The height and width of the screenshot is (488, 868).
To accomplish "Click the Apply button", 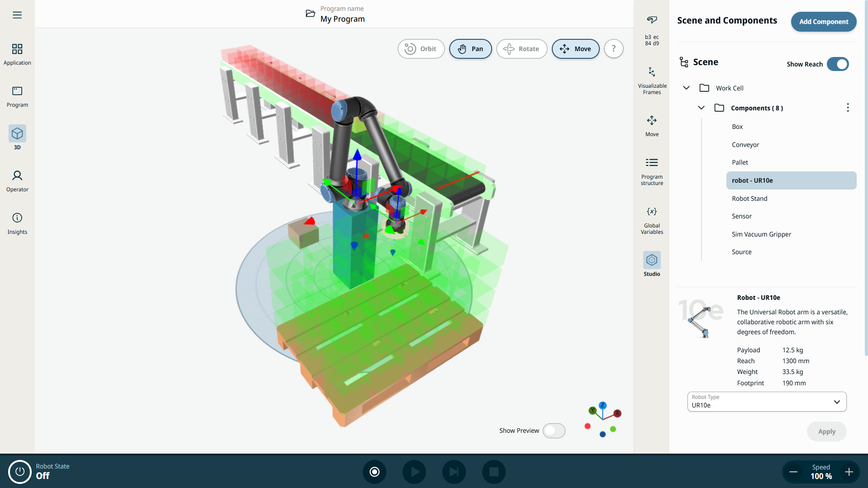I will tap(826, 431).
